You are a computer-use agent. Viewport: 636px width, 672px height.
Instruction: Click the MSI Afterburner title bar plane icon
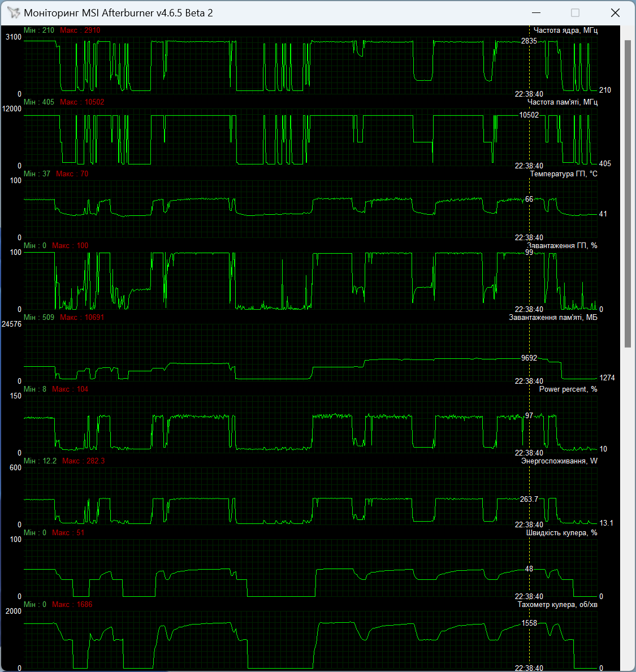point(14,13)
